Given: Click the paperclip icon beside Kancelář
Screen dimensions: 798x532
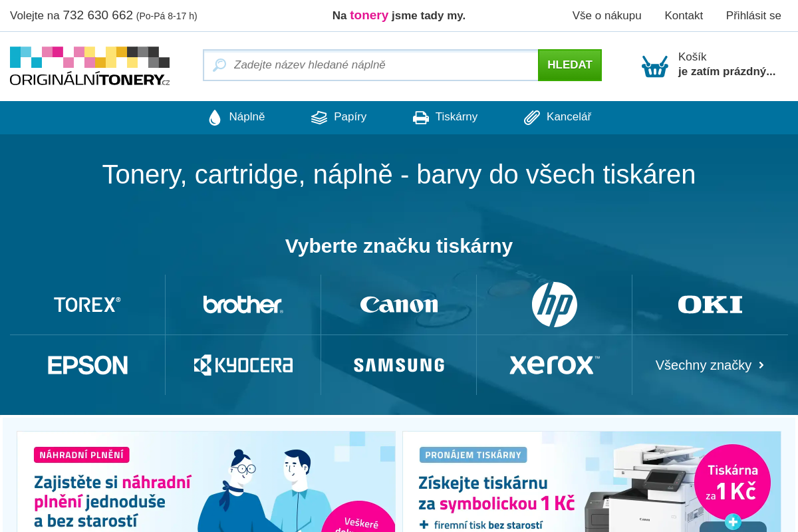Looking at the screenshot, I should click(531, 116).
